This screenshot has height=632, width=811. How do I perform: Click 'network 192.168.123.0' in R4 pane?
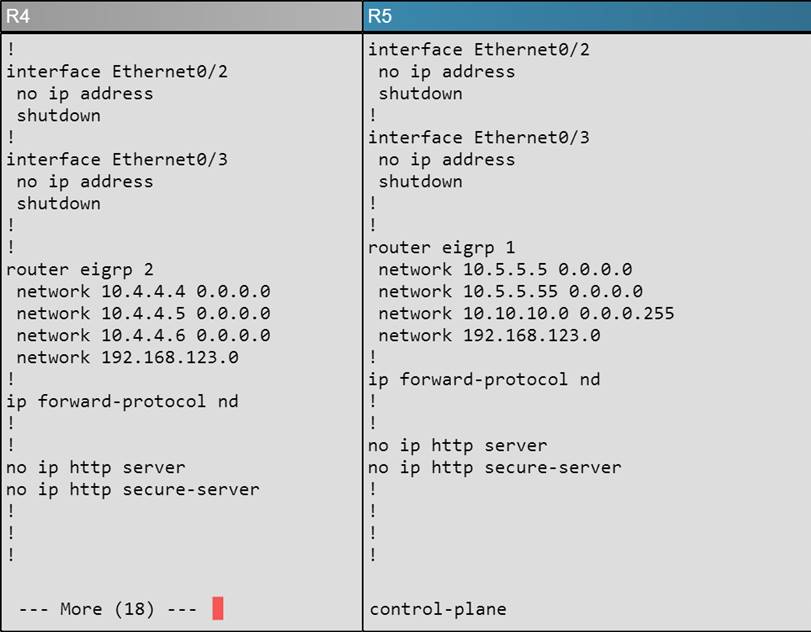pyautogui.click(x=127, y=357)
